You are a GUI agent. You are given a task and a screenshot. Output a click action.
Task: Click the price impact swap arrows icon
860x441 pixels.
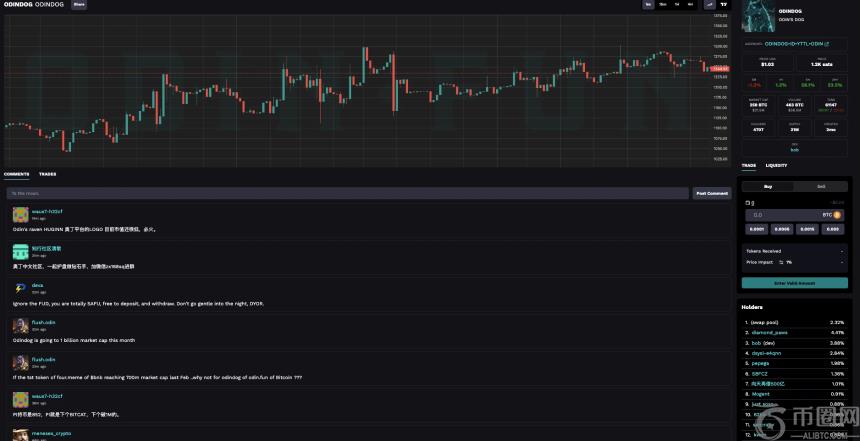click(781, 262)
